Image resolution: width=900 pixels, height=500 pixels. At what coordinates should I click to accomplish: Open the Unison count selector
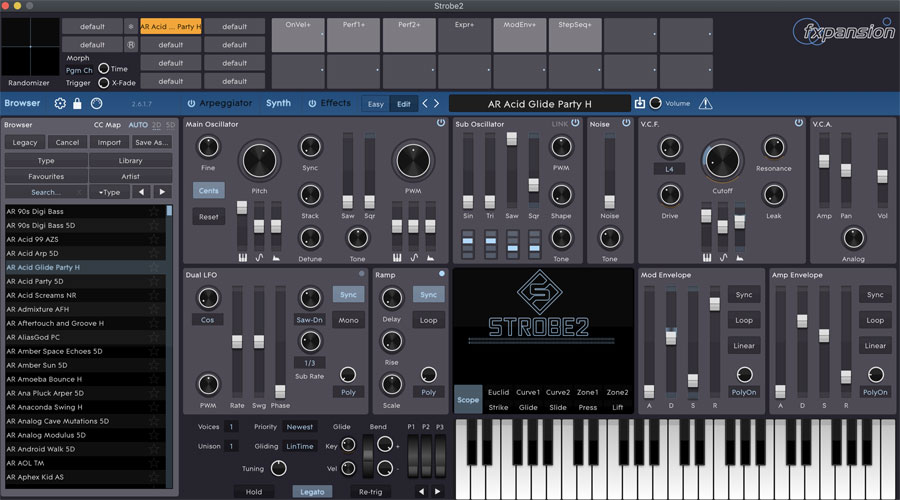coord(231,446)
